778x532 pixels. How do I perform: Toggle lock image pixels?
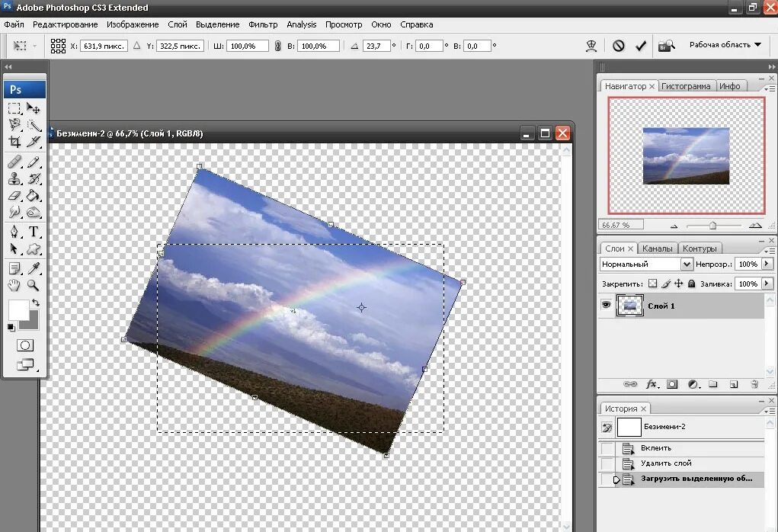[666, 284]
